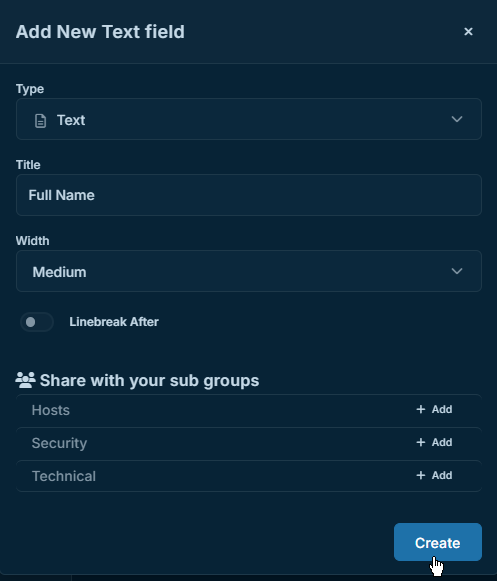
Task: Click the chevron arrow in Width field
Action: click(x=457, y=271)
